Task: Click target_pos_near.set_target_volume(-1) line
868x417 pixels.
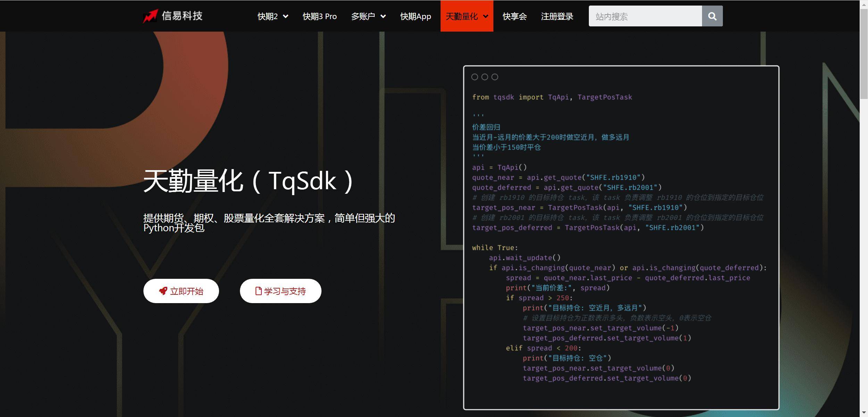Action: (x=601, y=328)
